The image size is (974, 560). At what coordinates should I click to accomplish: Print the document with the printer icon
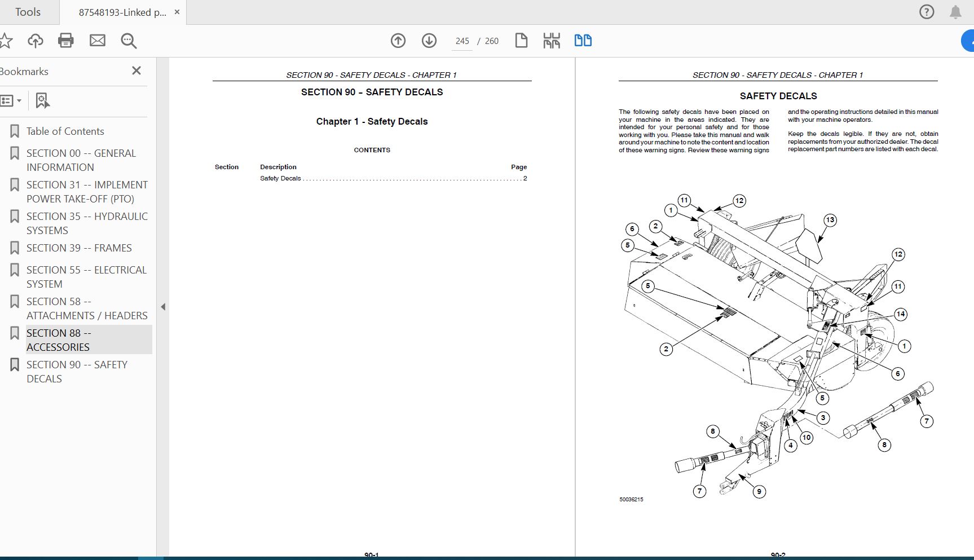click(66, 41)
